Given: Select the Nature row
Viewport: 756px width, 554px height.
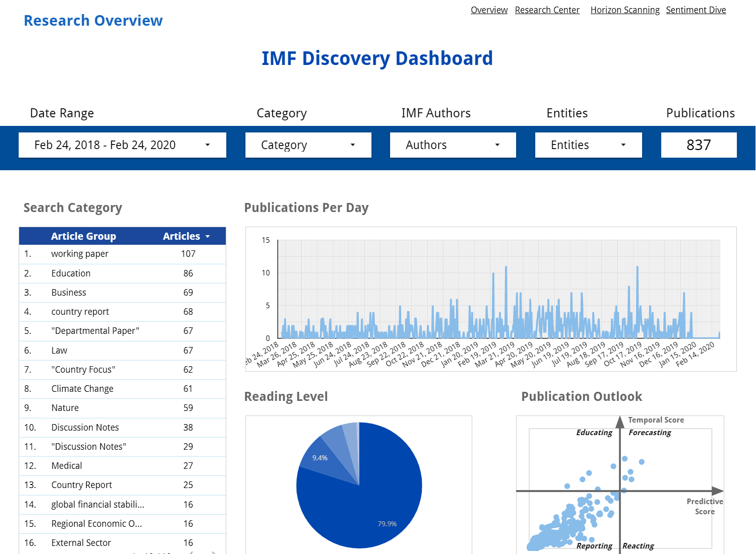Looking at the screenshot, I should pos(122,408).
